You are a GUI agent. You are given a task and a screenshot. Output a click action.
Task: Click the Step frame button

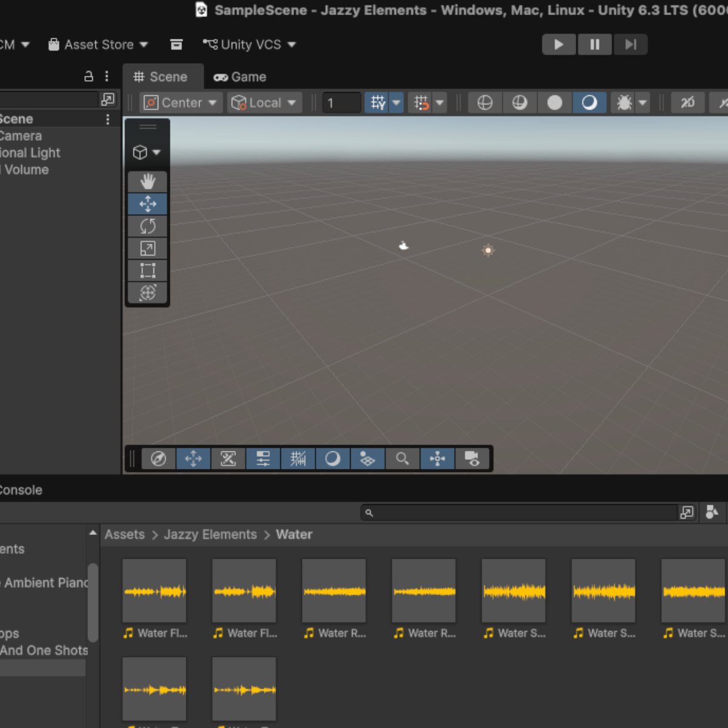(630, 44)
